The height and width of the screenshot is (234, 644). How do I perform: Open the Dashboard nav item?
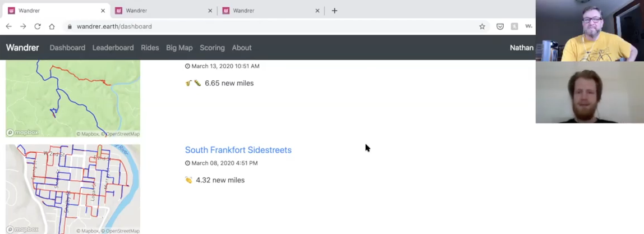click(x=67, y=48)
